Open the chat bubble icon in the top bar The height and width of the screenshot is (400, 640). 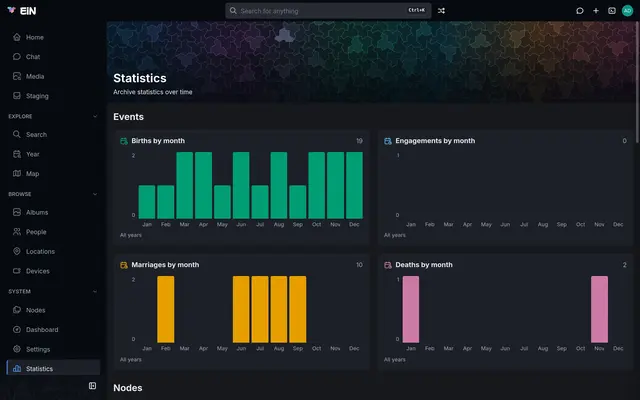(580, 11)
